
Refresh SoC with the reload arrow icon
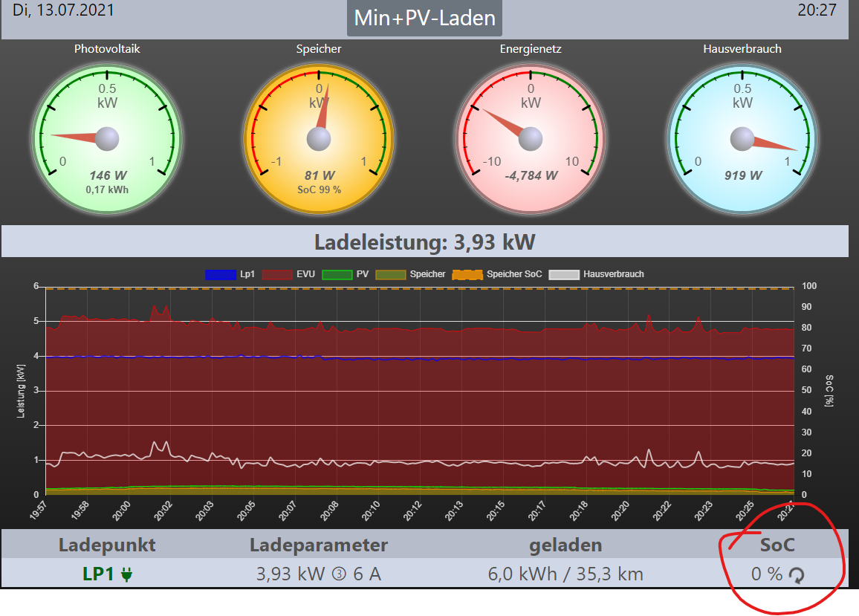click(796, 574)
